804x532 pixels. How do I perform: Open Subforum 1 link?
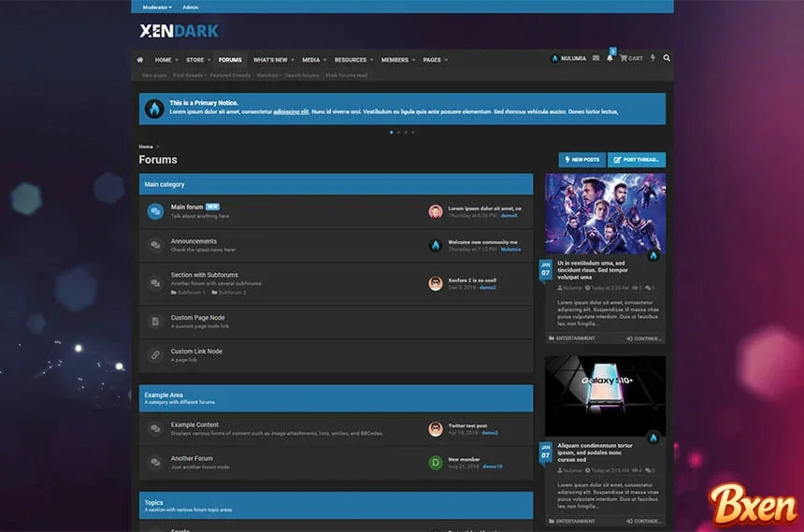188,293
